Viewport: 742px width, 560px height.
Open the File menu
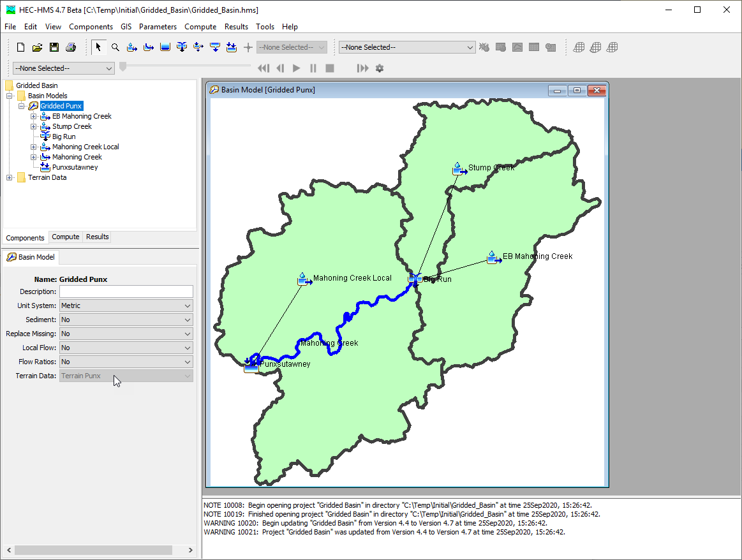(10, 27)
